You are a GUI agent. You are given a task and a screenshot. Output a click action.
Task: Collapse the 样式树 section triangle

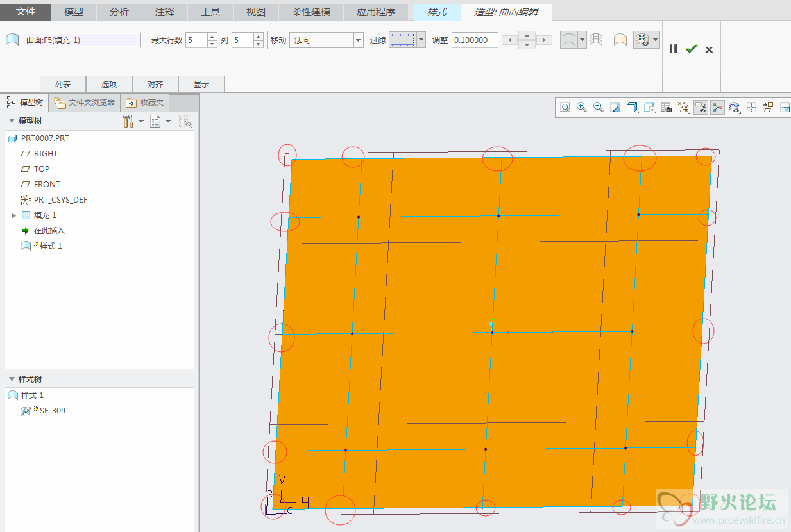[12, 379]
